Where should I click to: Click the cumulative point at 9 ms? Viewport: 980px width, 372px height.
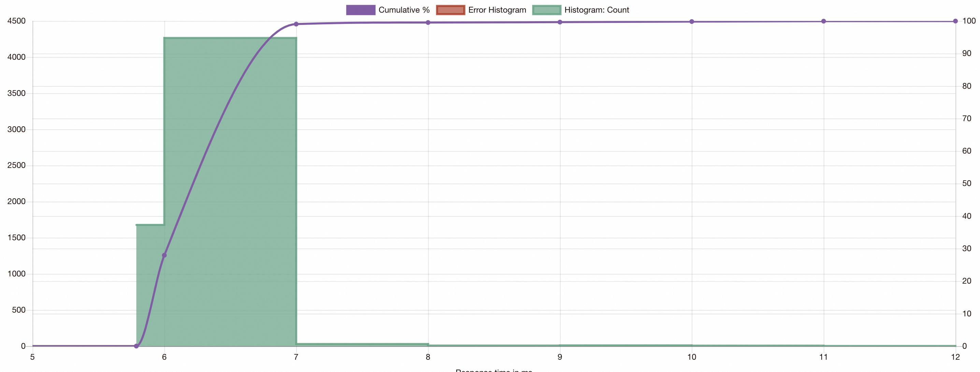coord(560,22)
